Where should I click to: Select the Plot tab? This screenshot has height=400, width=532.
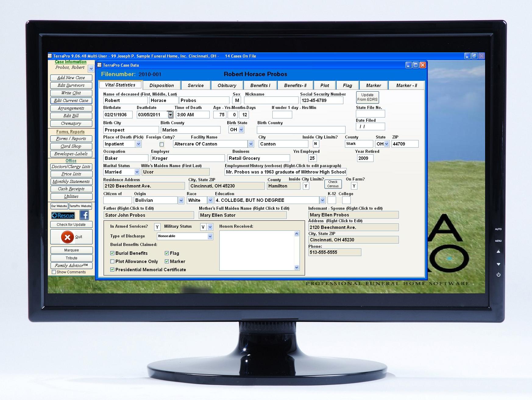coord(325,86)
